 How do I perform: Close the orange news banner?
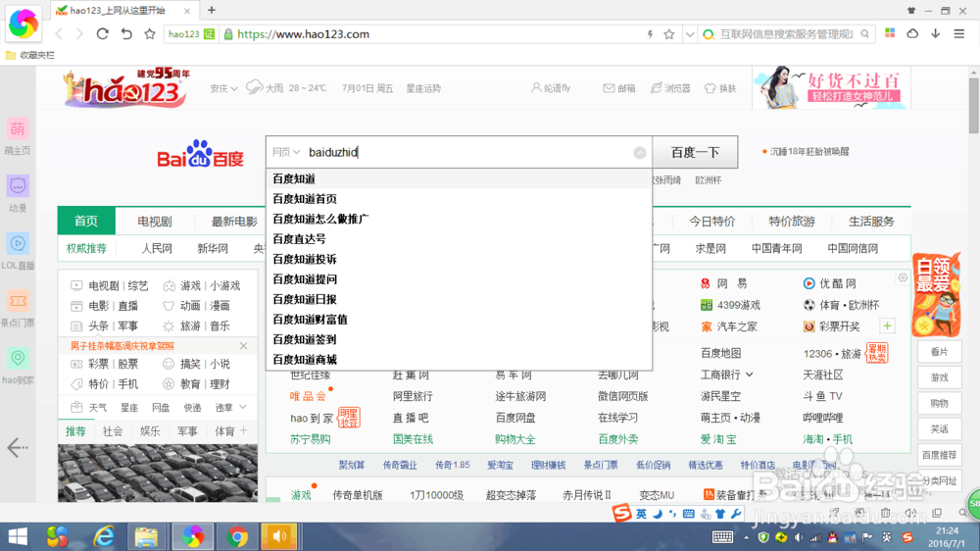coord(244,346)
